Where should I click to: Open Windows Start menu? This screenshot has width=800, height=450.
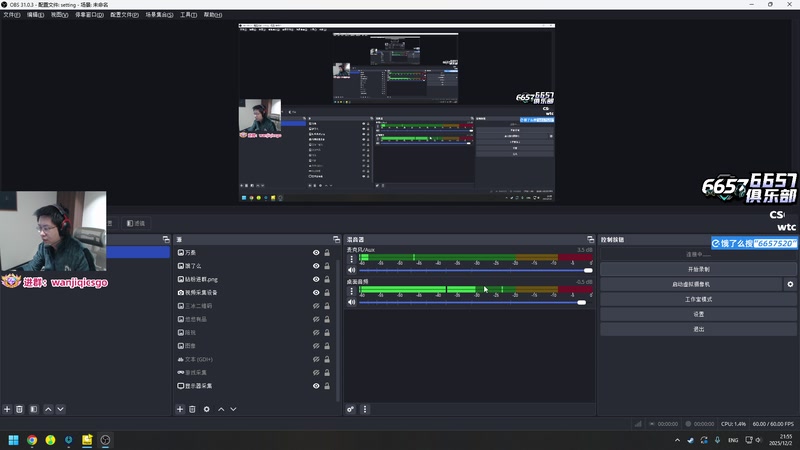pos(14,440)
